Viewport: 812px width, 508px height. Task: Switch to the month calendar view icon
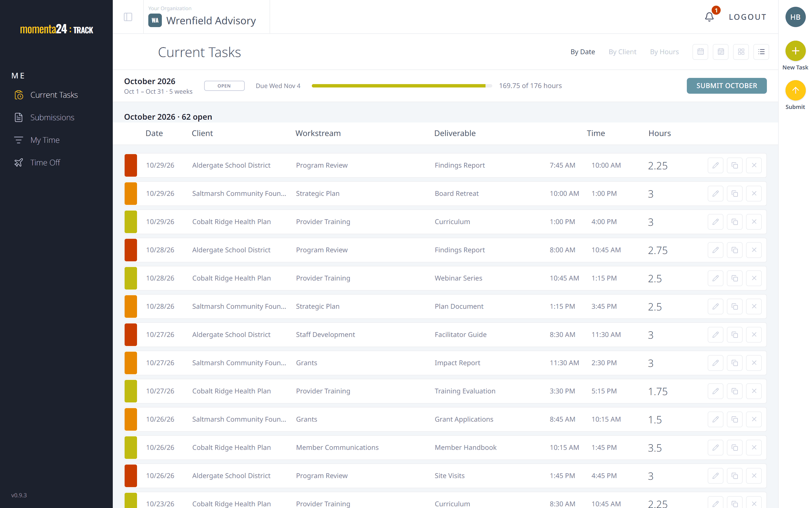tap(700, 52)
